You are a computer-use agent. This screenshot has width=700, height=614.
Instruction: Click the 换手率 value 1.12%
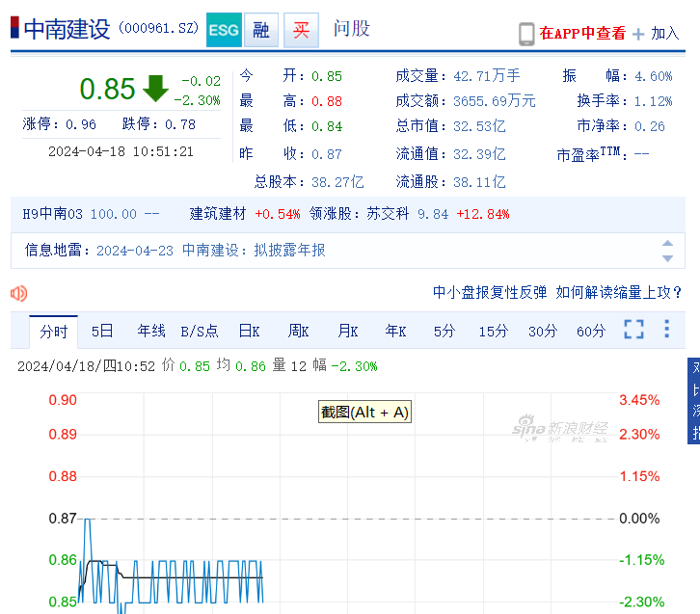(653, 101)
